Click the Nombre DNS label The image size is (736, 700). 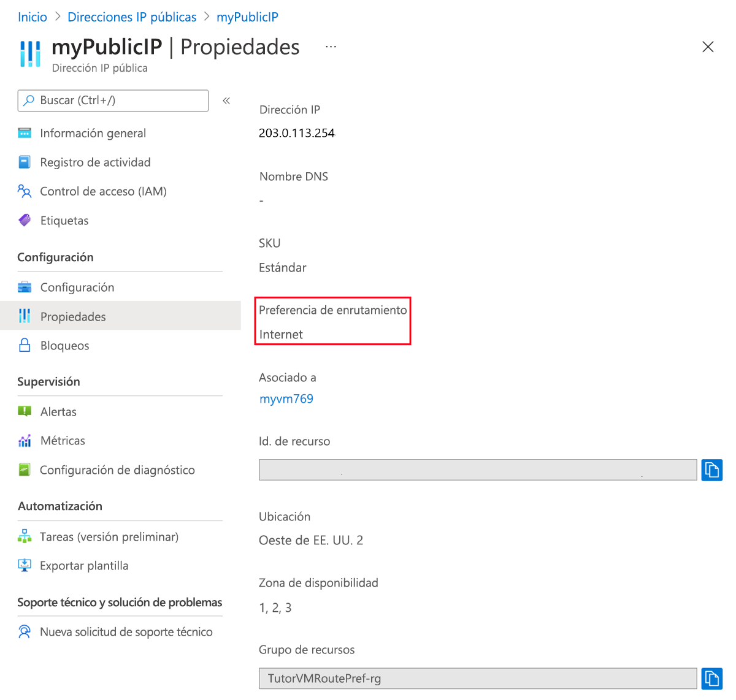(294, 177)
